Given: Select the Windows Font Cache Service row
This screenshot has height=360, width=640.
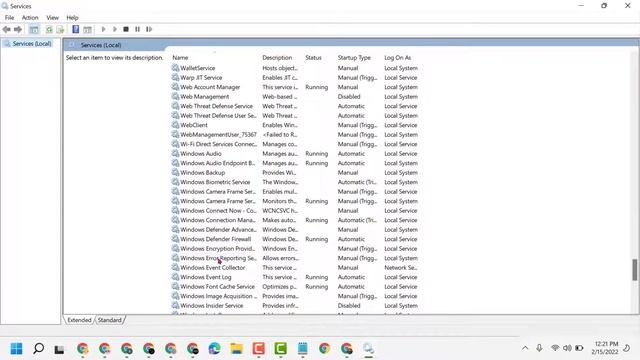Looking at the screenshot, I should [295, 287].
